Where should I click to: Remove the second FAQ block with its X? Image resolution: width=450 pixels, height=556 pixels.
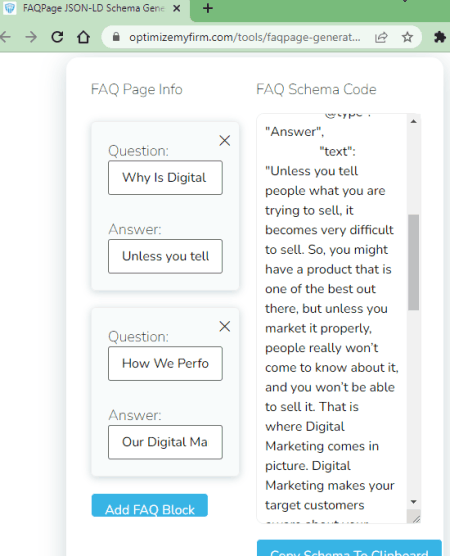(x=224, y=326)
